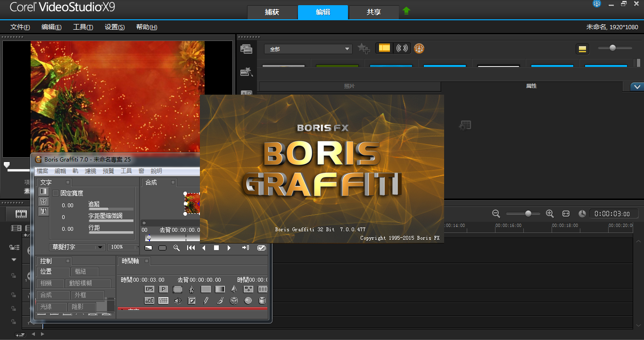Image resolution: width=644 pixels, height=340 pixels.
Task: Open the 工具 menu in VideoStudio
Action: (x=83, y=27)
